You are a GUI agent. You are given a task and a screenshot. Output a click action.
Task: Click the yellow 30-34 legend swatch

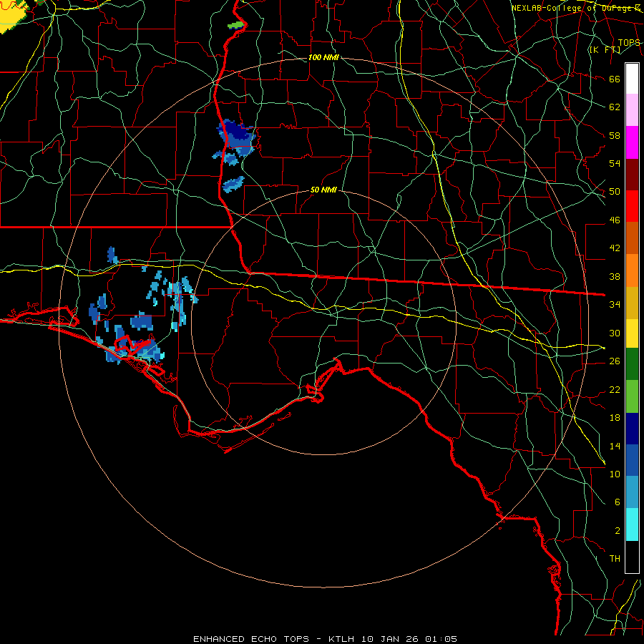coord(632,333)
